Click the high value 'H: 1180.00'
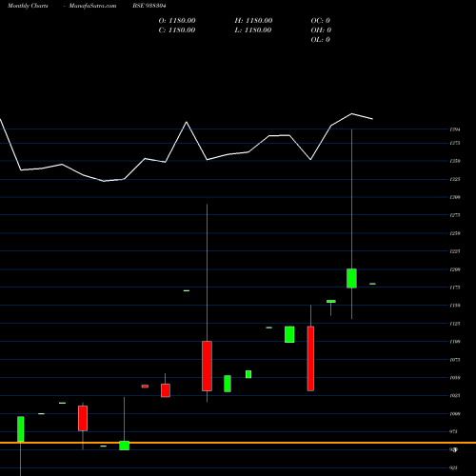This screenshot has width=476, height=476. click(x=253, y=21)
